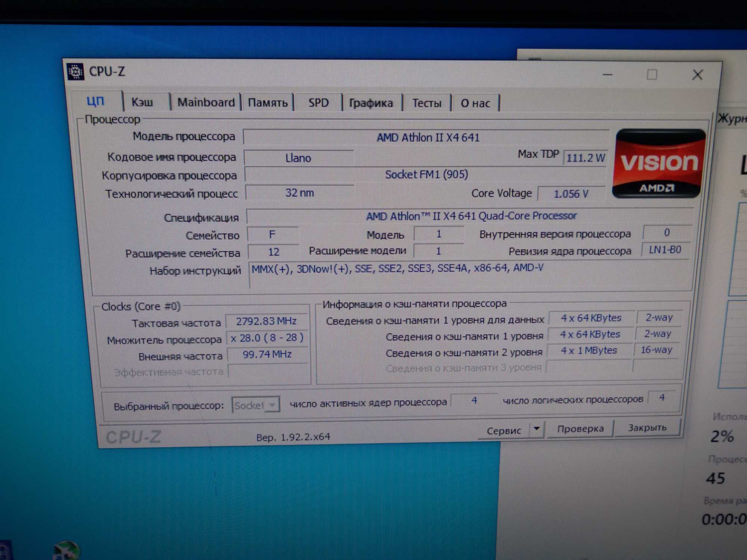Click the active cores count value 4
Screen dimensions: 747x560
[474, 401]
